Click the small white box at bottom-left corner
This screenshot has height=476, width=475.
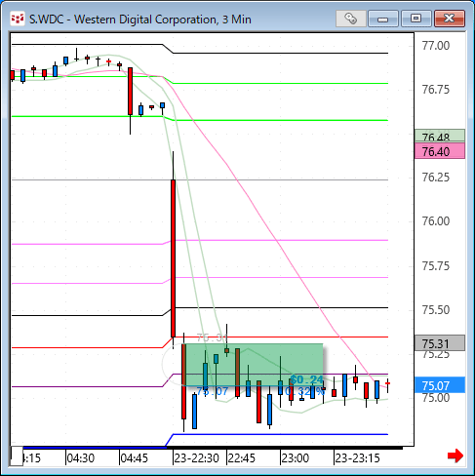tap(17, 456)
